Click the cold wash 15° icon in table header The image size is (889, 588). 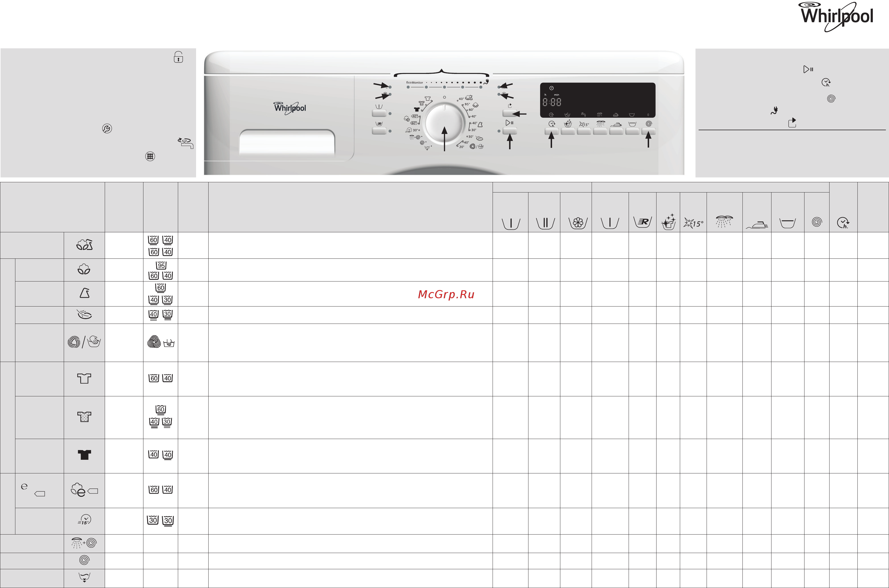pos(693,223)
